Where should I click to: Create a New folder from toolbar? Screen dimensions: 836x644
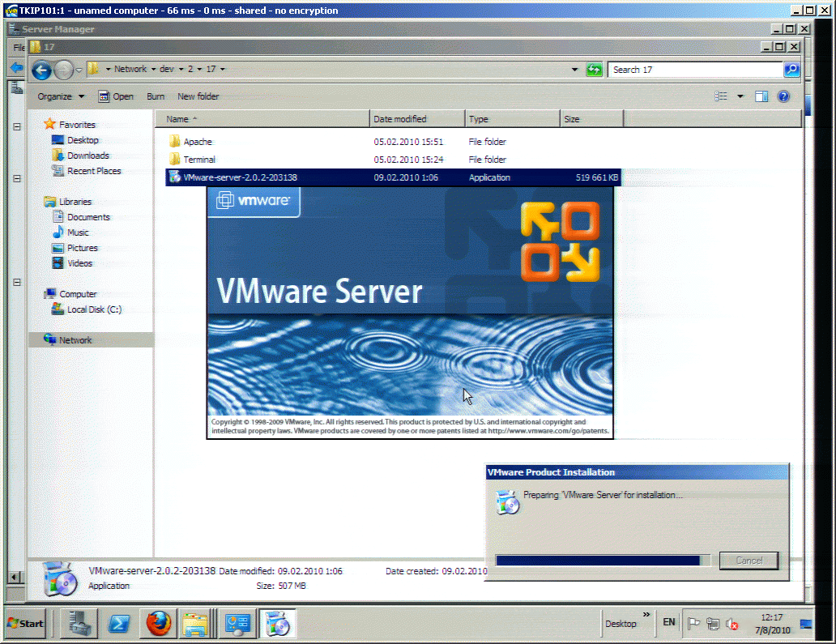pos(198,96)
